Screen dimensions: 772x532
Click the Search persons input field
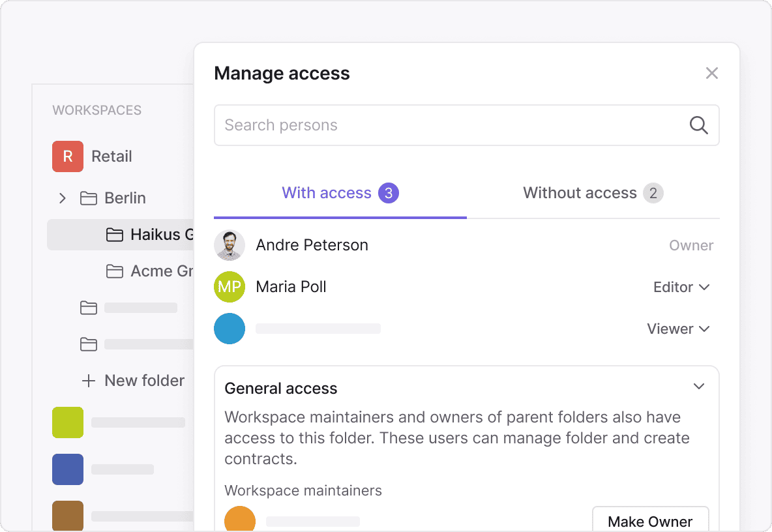click(x=450, y=125)
